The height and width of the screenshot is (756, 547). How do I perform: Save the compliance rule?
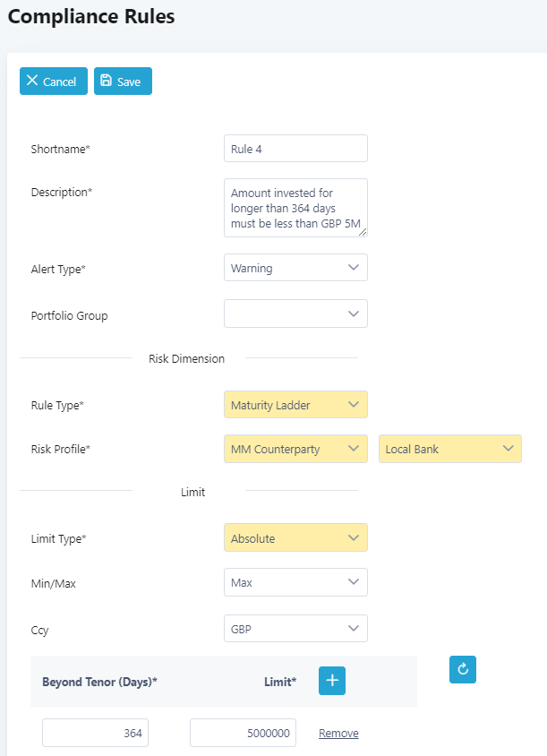click(x=123, y=81)
